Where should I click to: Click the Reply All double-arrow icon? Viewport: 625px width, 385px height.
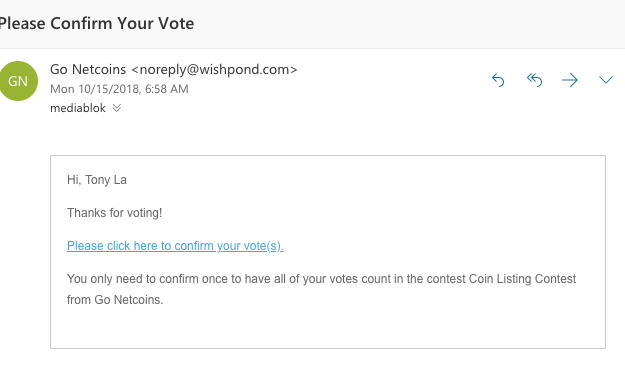(534, 80)
